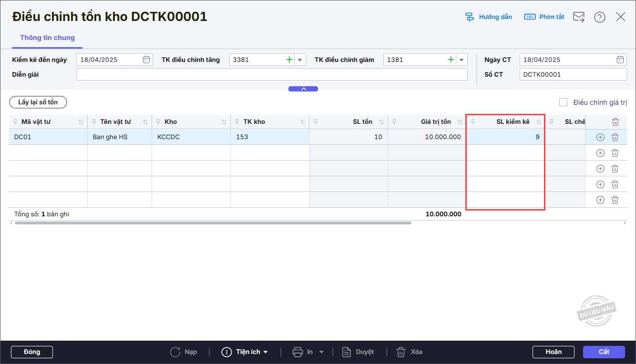Add new account with TK điều chỉnh tăng plus

[x=289, y=60]
